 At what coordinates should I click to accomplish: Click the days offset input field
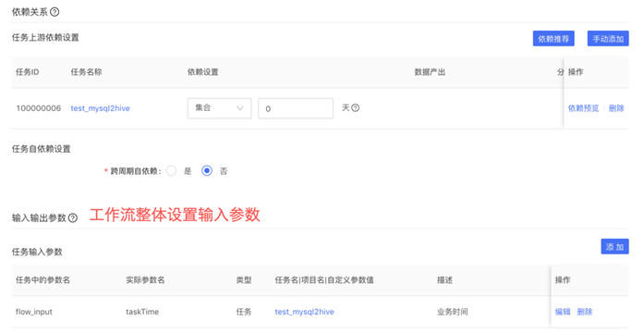[296, 108]
